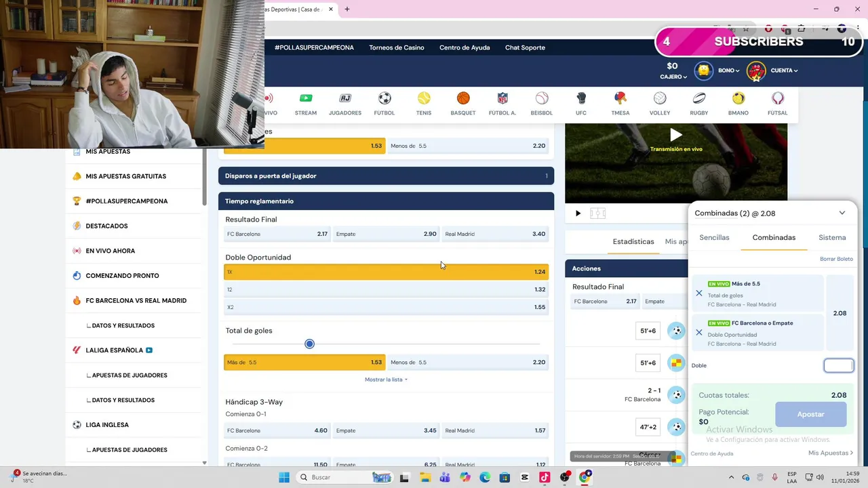Open the VOLLEY sport icon
868x488 pixels.
coord(660,104)
